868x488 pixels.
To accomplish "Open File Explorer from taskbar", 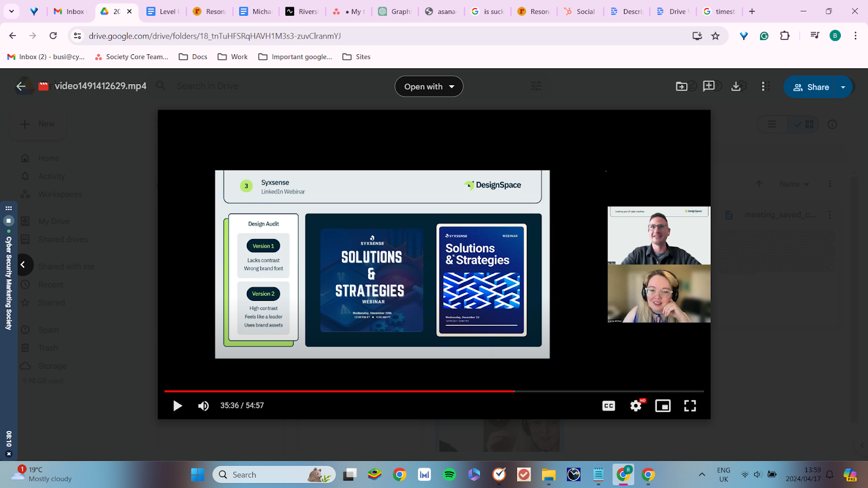I will pyautogui.click(x=548, y=475).
